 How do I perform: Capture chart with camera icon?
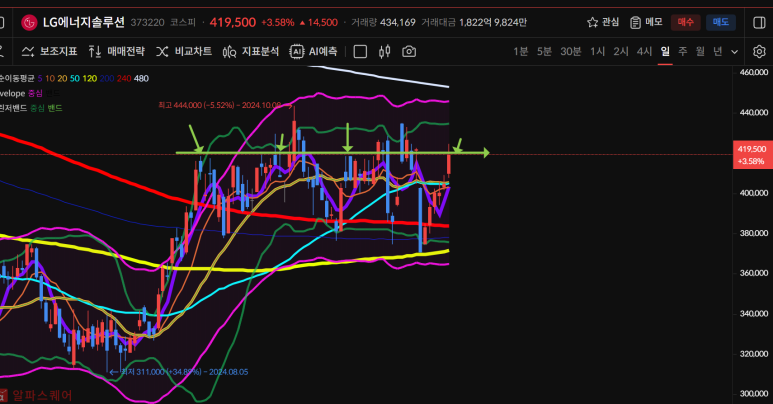coord(409,51)
